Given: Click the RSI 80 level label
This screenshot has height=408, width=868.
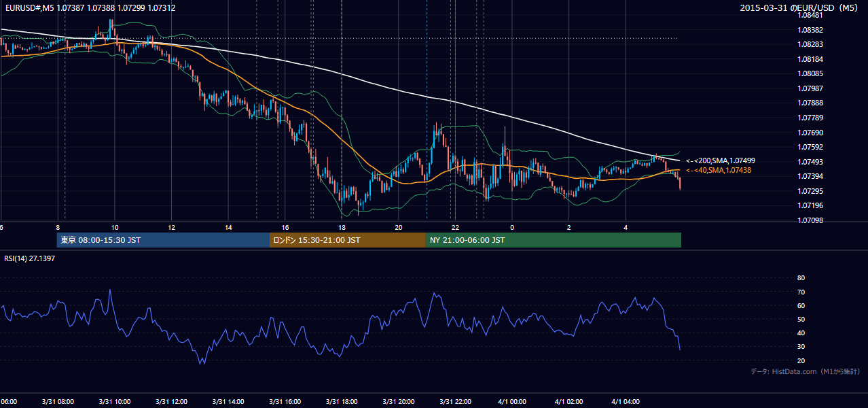Looking at the screenshot, I should [801, 278].
